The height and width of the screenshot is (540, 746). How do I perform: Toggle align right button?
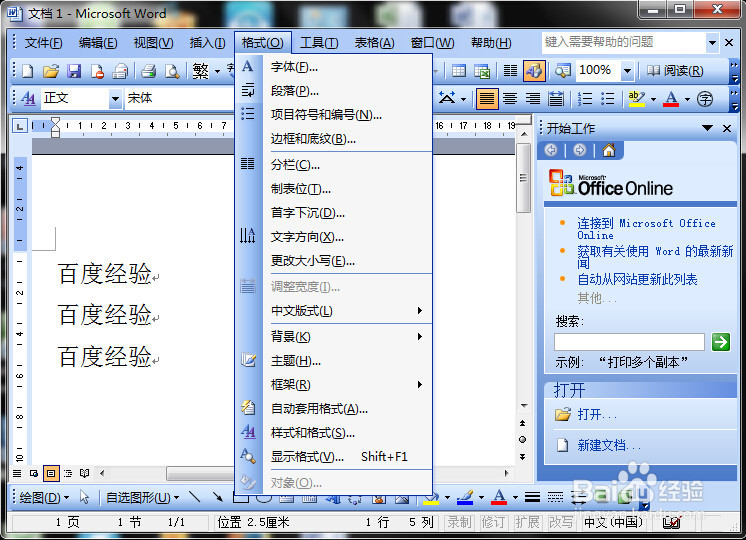[532, 98]
